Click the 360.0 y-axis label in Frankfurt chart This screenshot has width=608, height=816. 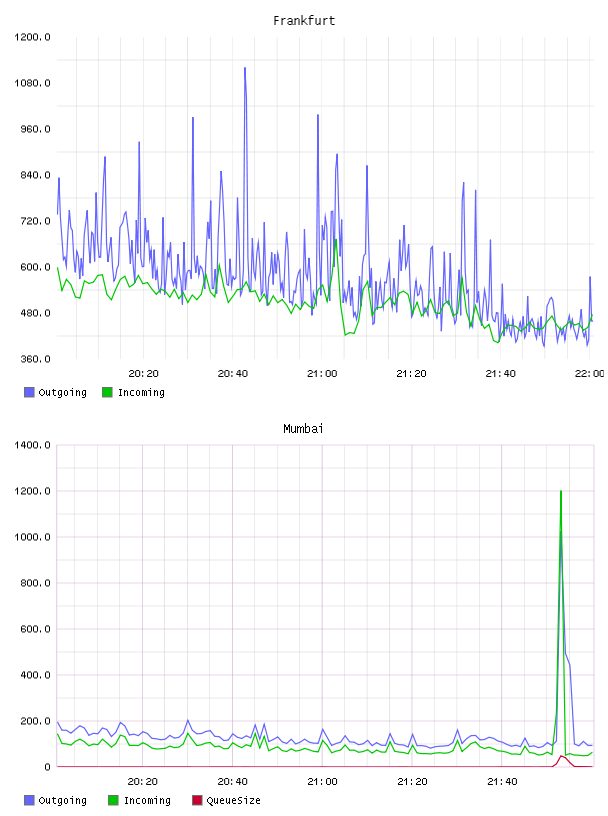coord(35,359)
